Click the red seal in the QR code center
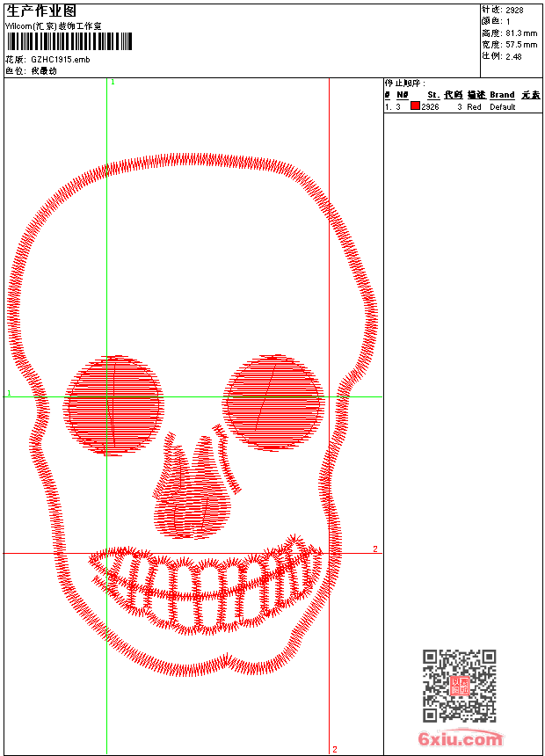The height and width of the screenshot is (756, 545). click(460, 687)
